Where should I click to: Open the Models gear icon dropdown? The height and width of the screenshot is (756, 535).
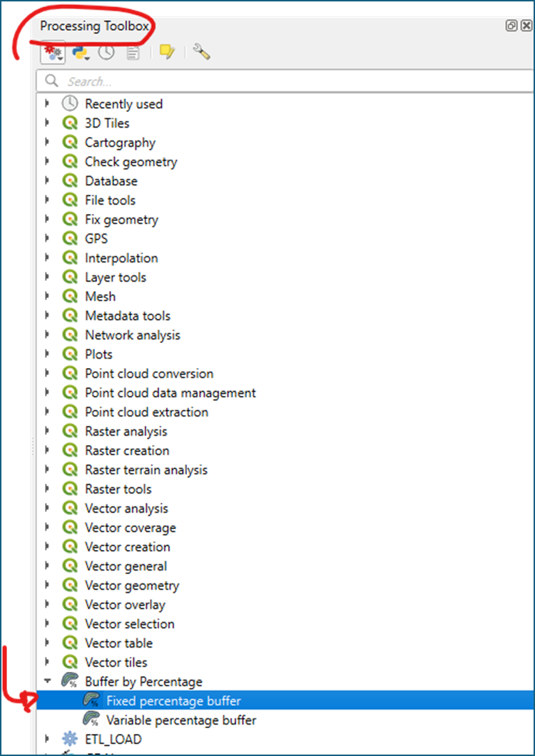(x=52, y=53)
